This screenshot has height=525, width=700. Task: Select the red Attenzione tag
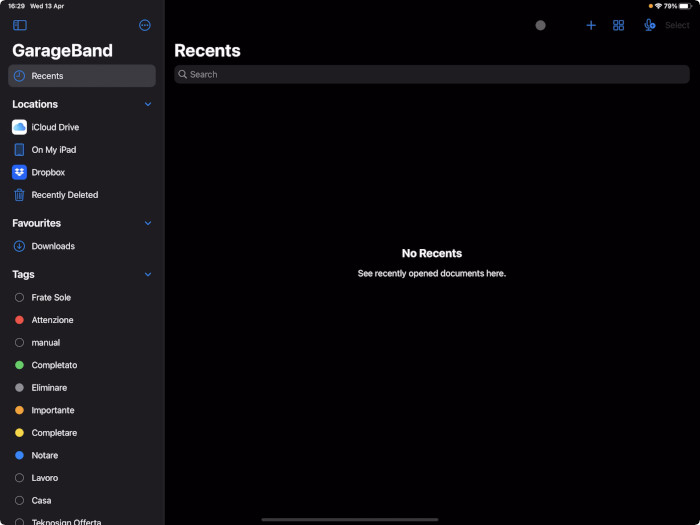(x=82, y=320)
